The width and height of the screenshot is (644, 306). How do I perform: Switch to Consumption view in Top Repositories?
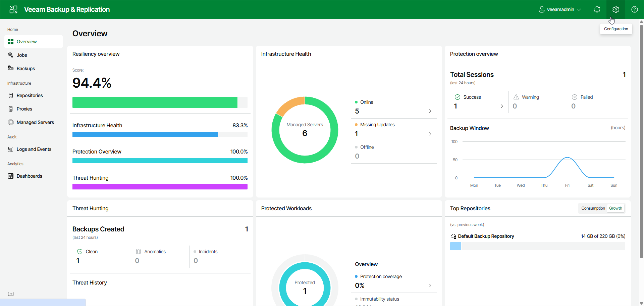[x=593, y=208]
